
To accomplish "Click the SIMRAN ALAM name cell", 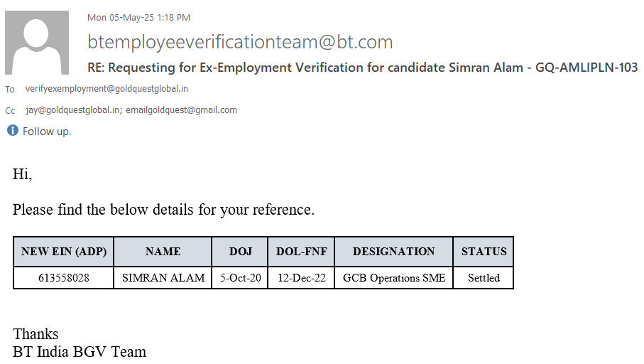I will click(163, 278).
